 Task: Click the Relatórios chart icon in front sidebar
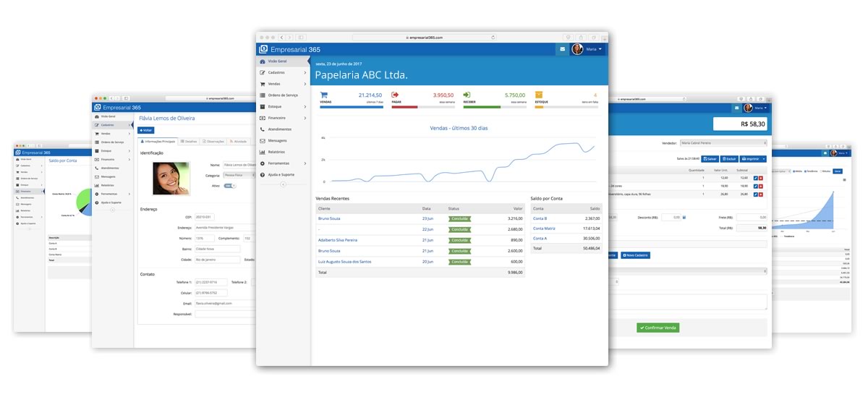click(x=263, y=152)
